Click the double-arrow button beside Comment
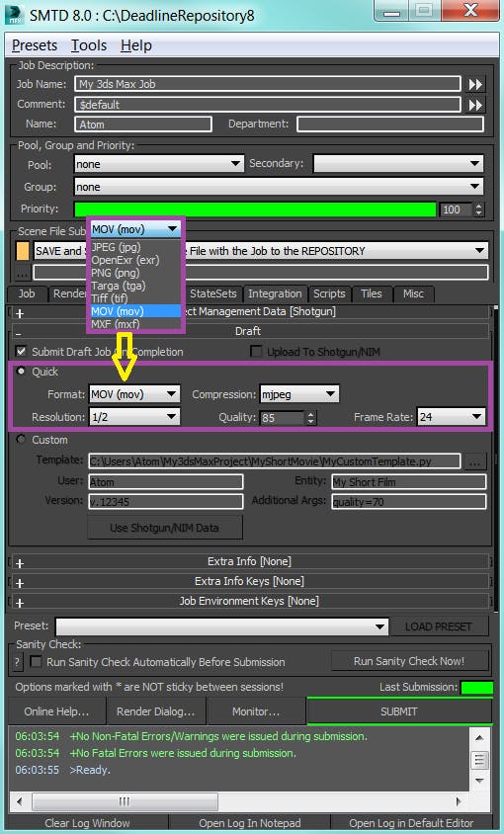504x834 pixels. [x=474, y=105]
